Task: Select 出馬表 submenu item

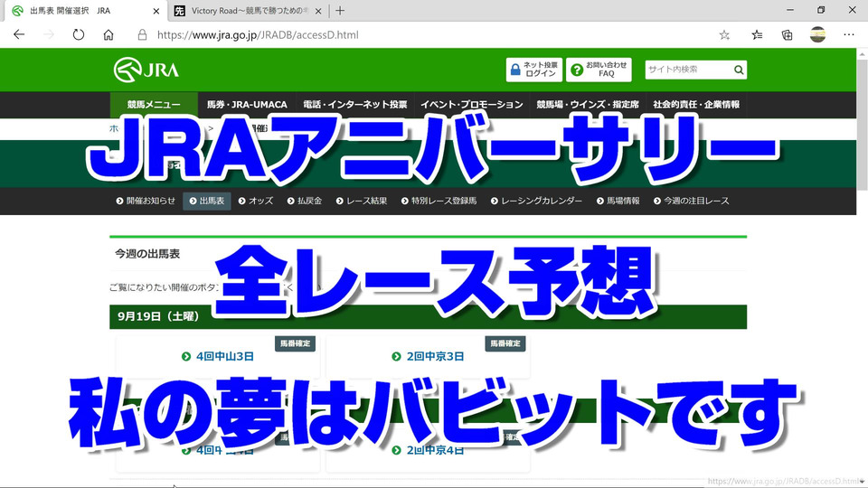Action: click(207, 201)
